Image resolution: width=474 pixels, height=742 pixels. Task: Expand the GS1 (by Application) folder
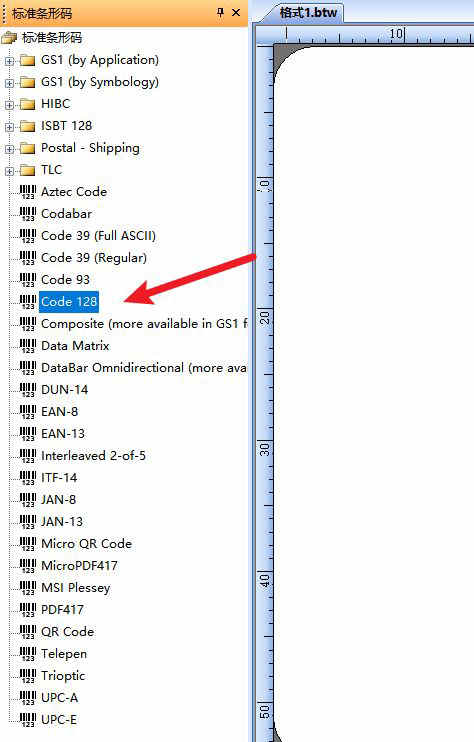[x=9, y=61]
